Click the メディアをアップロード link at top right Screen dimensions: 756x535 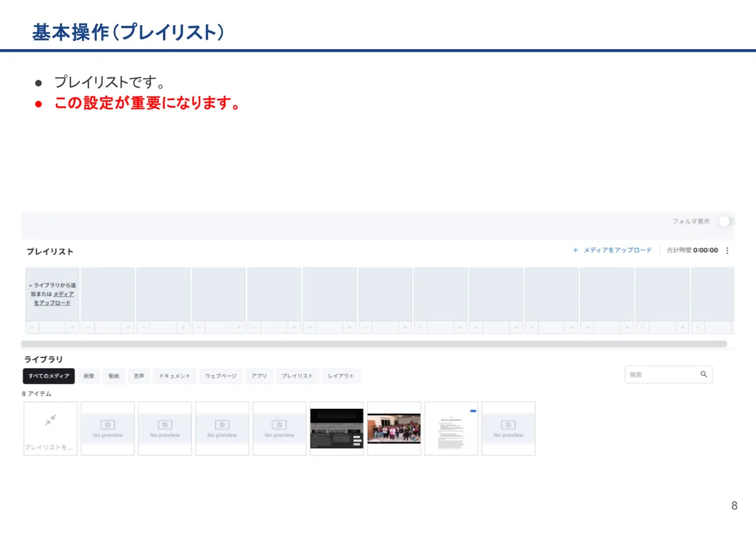tap(617, 250)
